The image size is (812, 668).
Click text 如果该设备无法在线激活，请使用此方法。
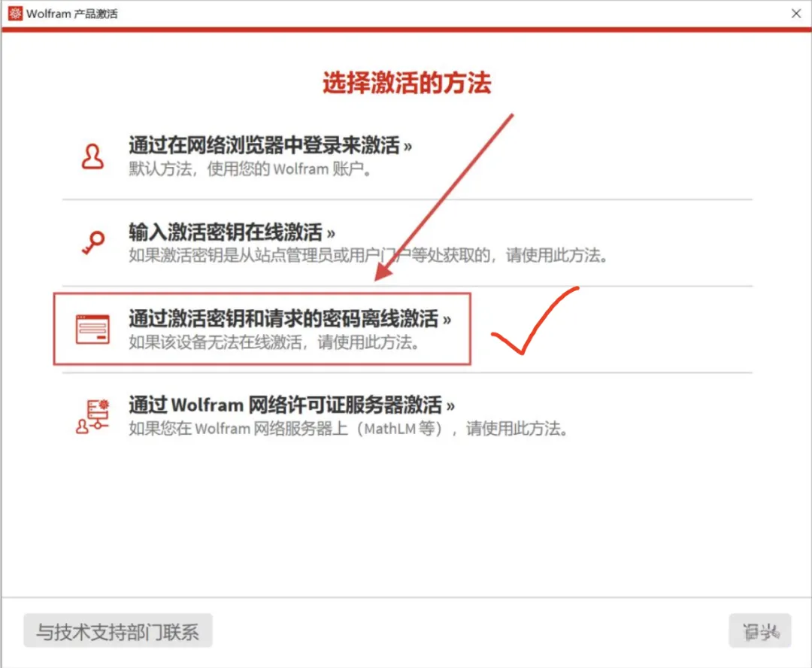point(274,342)
